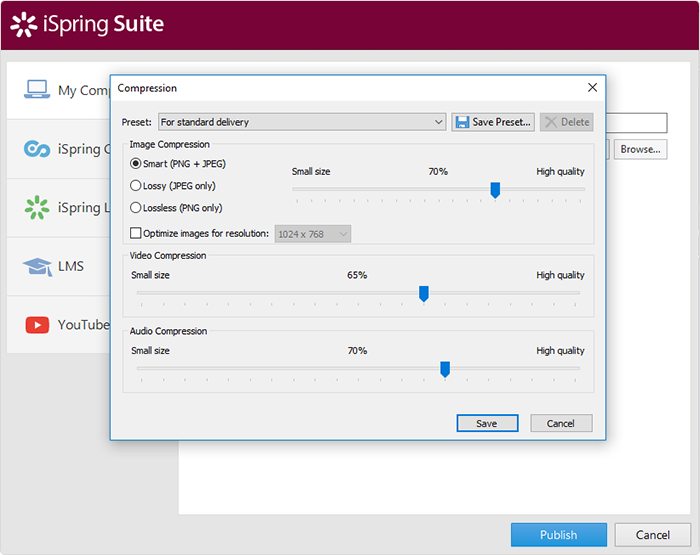This screenshot has width=700, height=555.
Task: Click the Audio Compression 70% value
Action: point(357,351)
